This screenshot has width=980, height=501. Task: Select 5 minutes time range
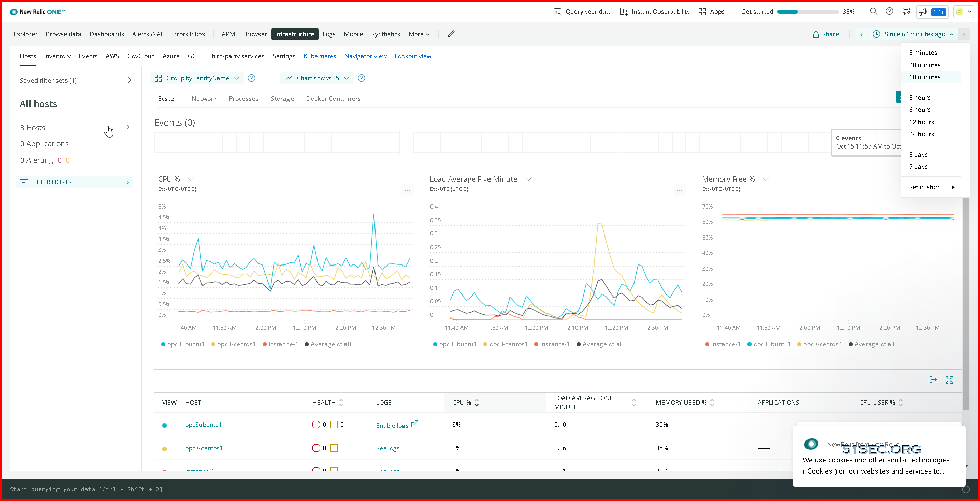(923, 53)
